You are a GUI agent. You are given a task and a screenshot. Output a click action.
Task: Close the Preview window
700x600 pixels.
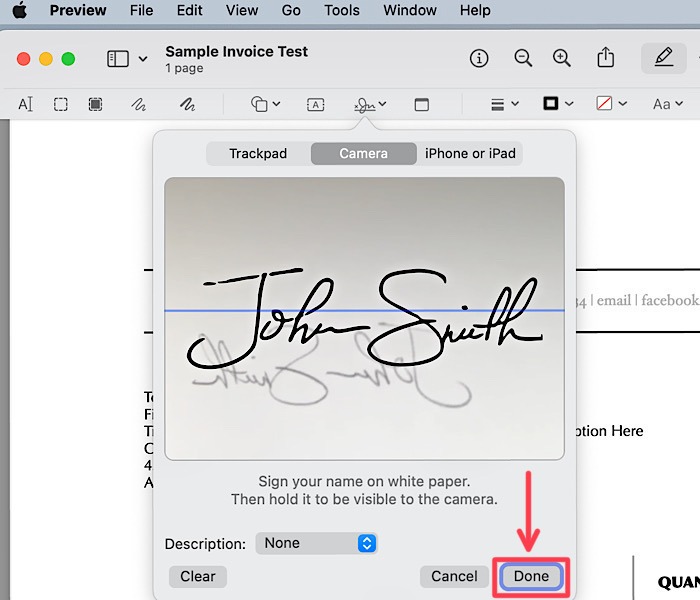[x=24, y=58]
